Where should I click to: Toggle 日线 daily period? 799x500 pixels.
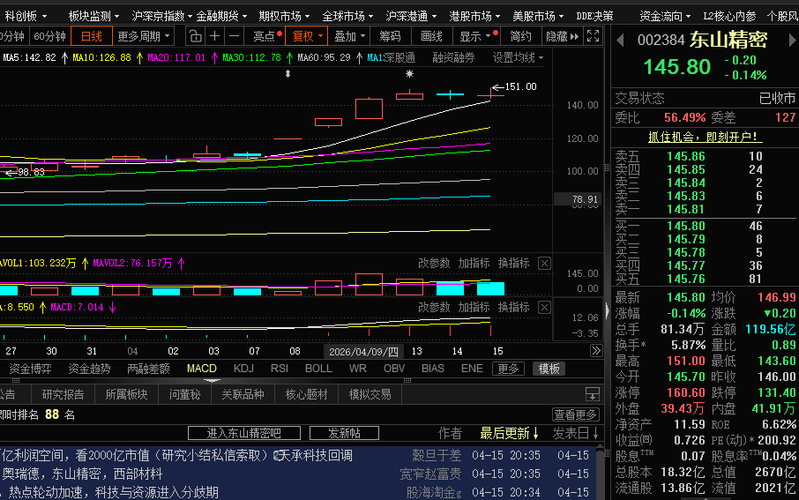[92, 37]
